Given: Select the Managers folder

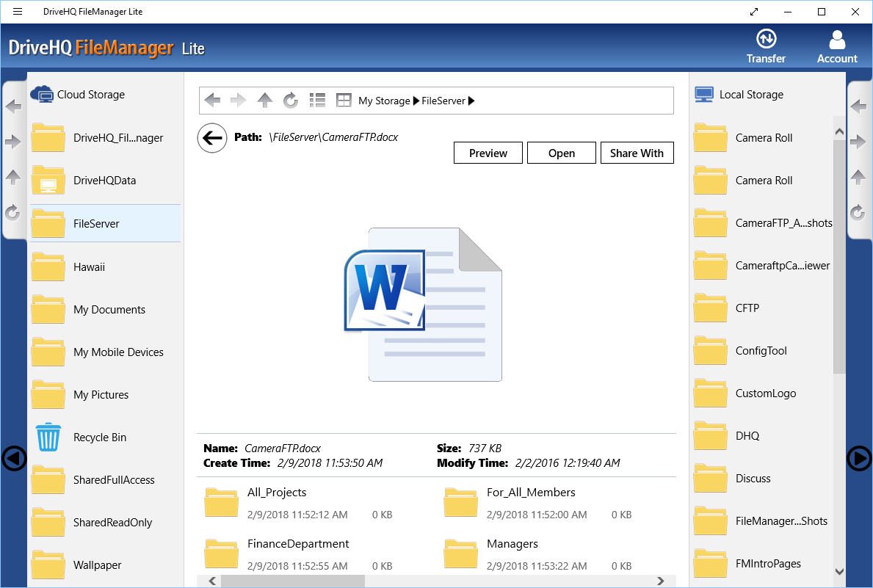Looking at the screenshot, I should (512, 543).
